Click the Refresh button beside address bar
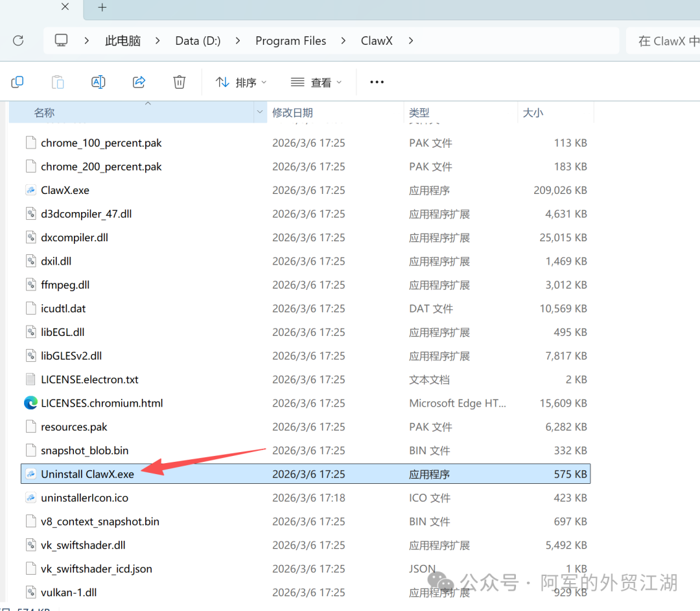Image resolution: width=700 pixels, height=611 pixels. pyautogui.click(x=18, y=40)
